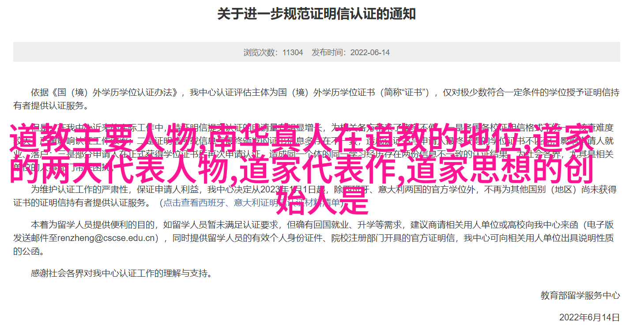Click the 感谢社会各界对我中心认证工作的理解与支持 line
644x331 pixels.
(121, 273)
